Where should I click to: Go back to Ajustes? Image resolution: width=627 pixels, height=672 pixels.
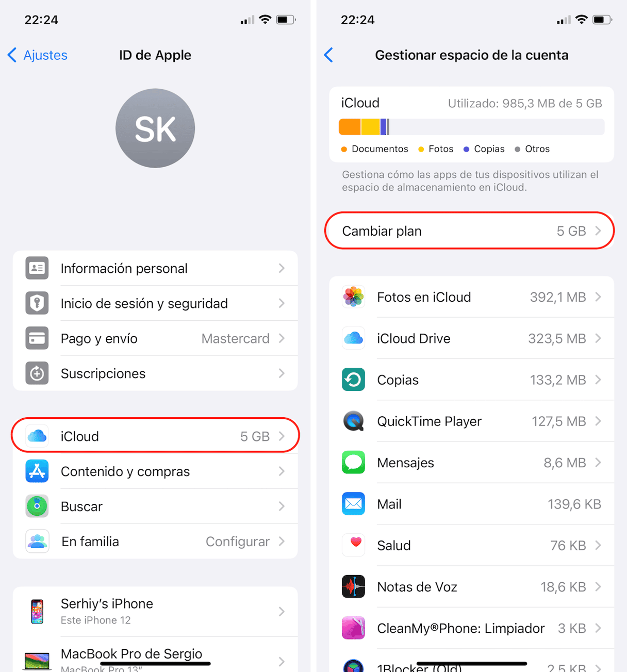tap(38, 55)
